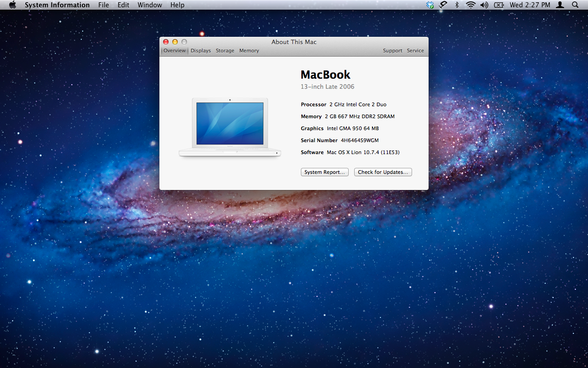Open the Bluetooth status menu
Image resolution: width=588 pixels, height=368 pixels.
click(x=457, y=5)
